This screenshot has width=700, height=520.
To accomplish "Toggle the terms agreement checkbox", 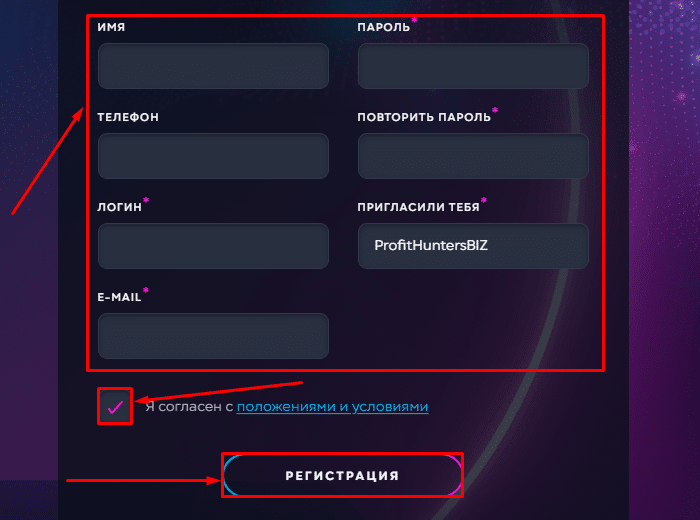I will pos(115,406).
